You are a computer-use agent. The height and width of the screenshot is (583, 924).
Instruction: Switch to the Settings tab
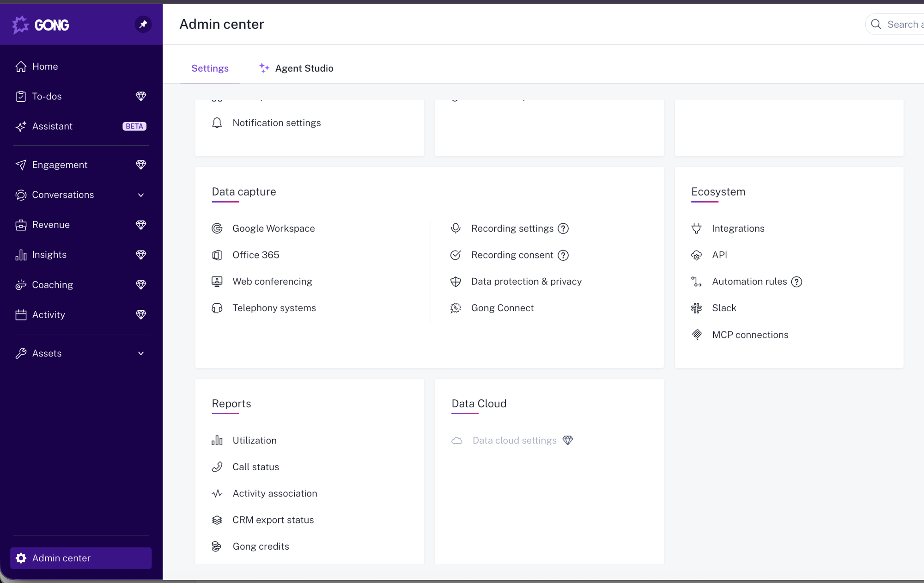pos(210,68)
